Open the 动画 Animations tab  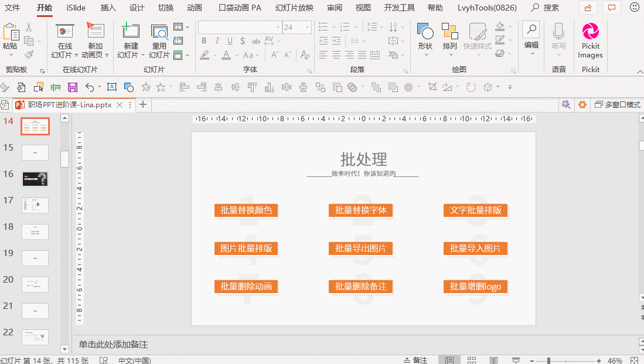(195, 8)
